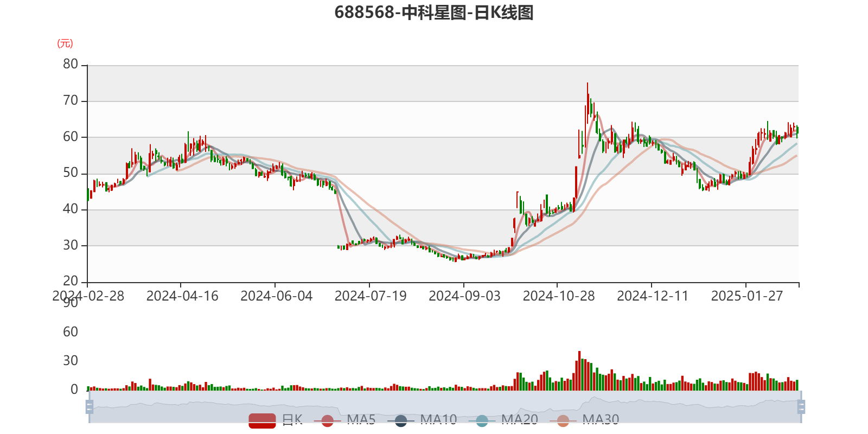Viewport: 868px width, 434px height.
Task: Toggle the 日K candlestick series legend
Action: pos(276,420)
